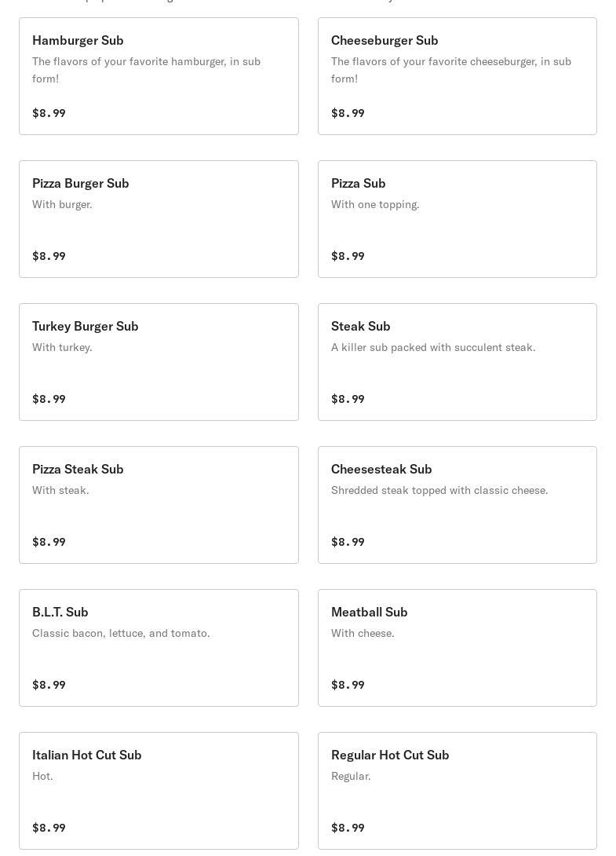Open the Italian Hot Cut Sub item
This screenshot has height=856, width=616.
[159, 791]
